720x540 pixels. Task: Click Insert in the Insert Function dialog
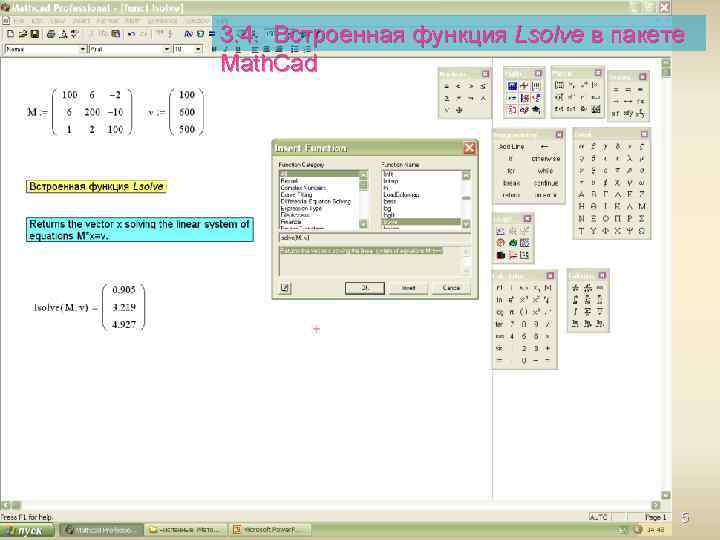click(x=408, y=288)
